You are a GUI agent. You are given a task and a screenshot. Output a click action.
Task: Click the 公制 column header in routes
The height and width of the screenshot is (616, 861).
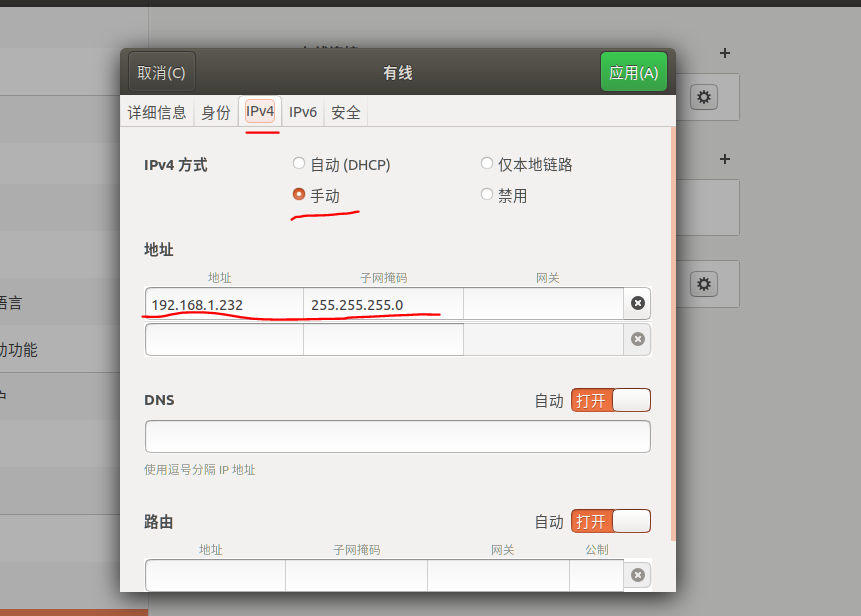[x=597, y=550]
